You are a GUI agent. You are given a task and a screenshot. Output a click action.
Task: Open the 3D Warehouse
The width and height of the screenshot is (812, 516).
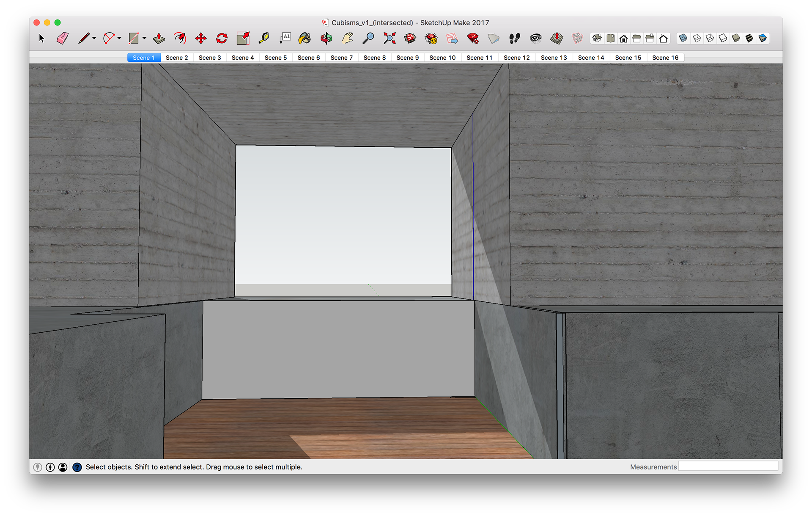(410, 39)
